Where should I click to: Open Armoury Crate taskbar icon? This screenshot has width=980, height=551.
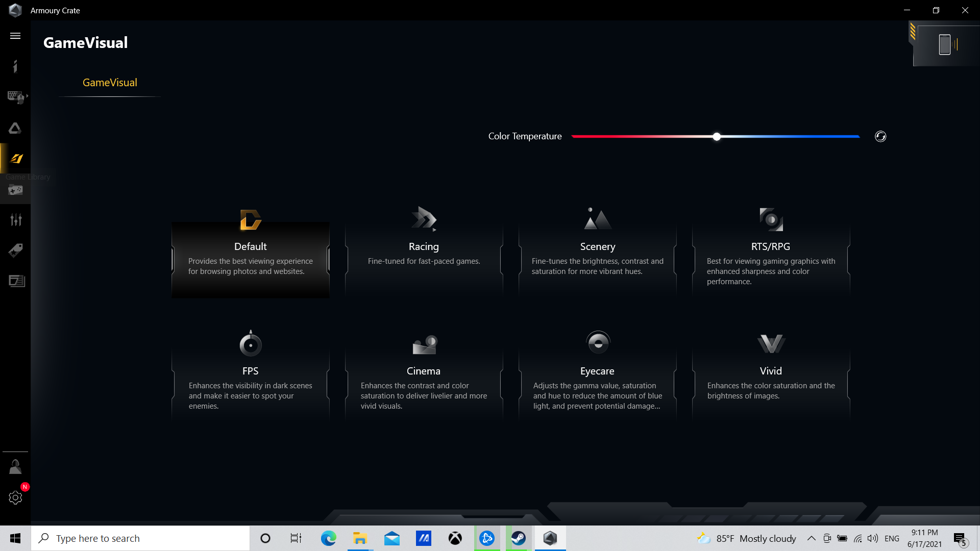(550, 538)
